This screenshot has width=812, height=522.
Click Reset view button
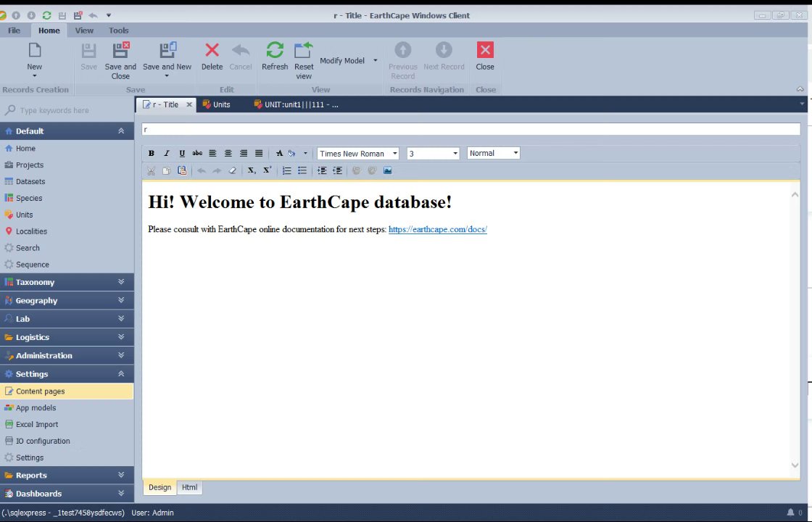304,61
